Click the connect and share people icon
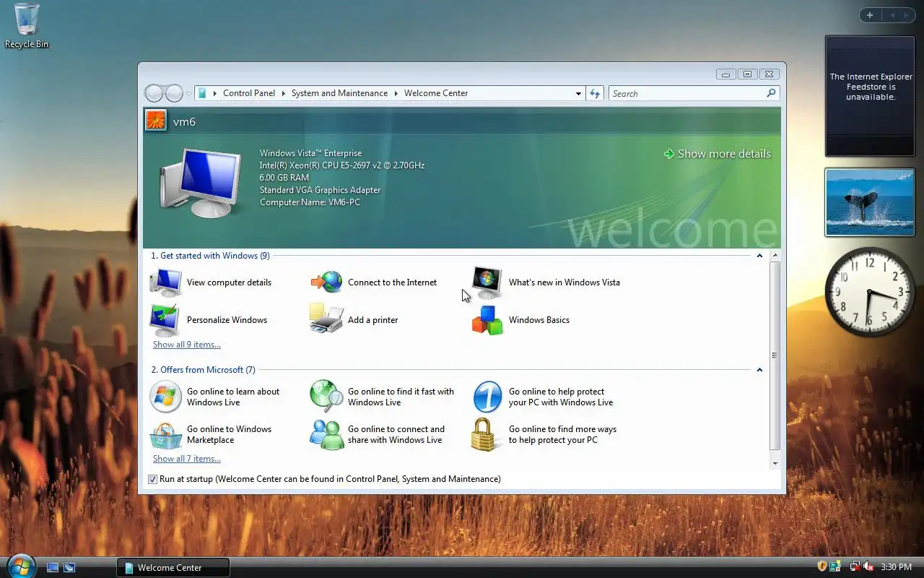Image resolution: width=924 pixels, height=578 pixels. (327, 434)
